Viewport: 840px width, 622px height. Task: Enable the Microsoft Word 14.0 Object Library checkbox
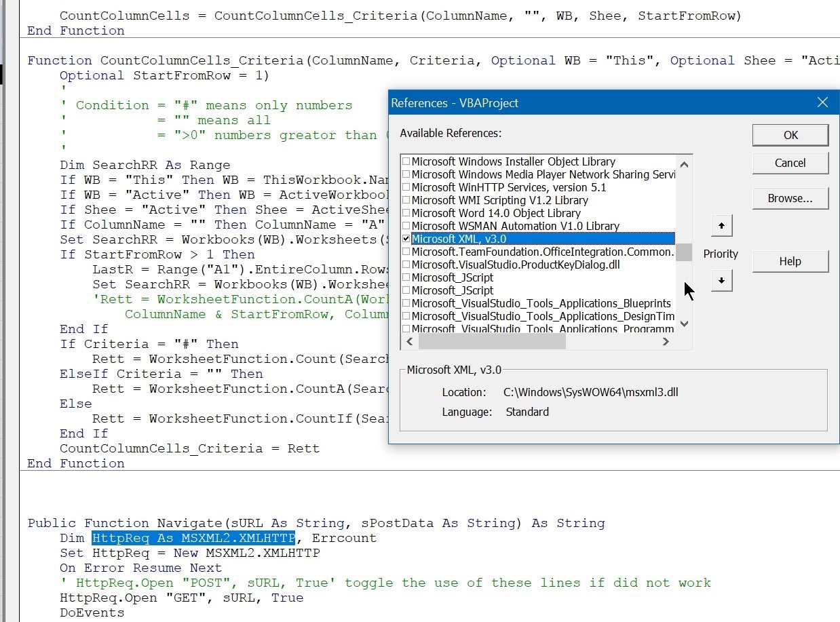pos(406,213)
